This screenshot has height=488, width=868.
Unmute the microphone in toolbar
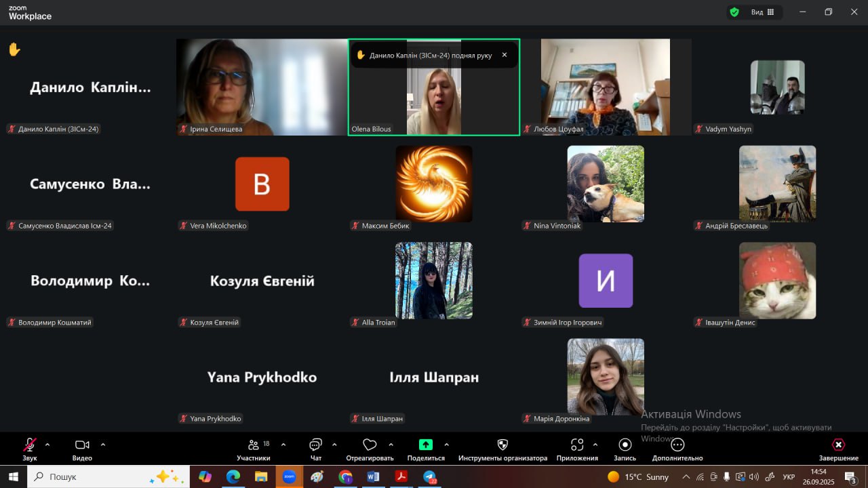[x=30, y=445]
